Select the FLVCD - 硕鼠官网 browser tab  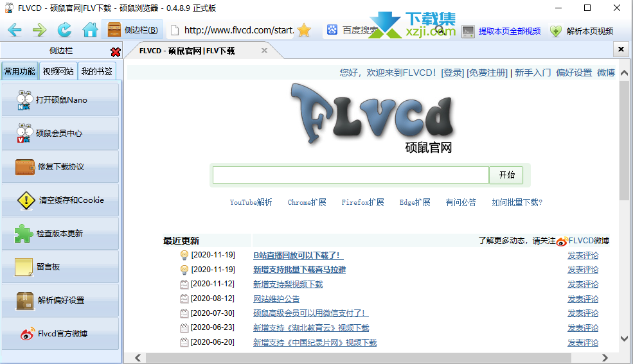187,51
